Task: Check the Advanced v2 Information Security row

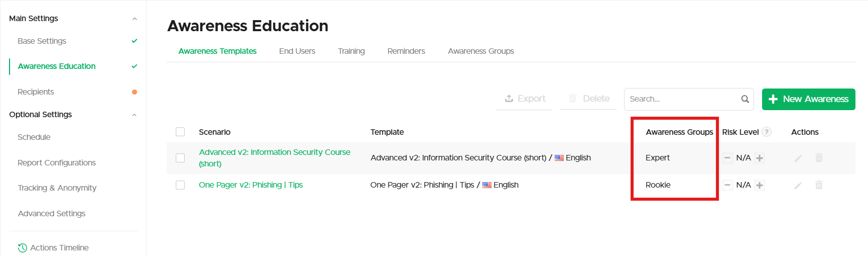Action: click(180, 158)
